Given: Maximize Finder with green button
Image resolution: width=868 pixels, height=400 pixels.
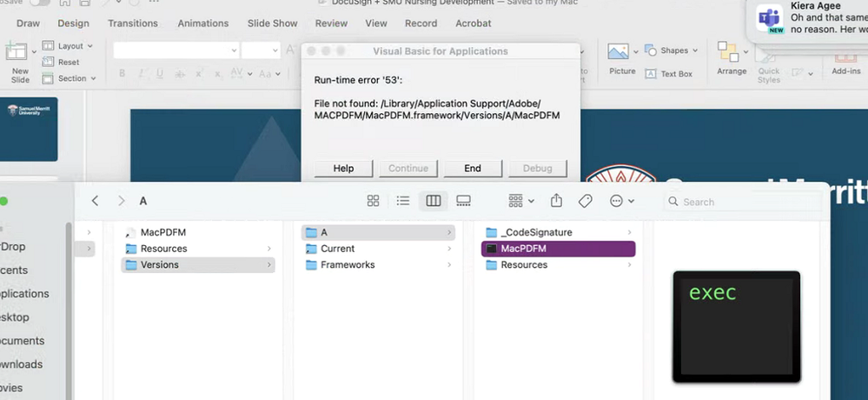Looking at the screenshot, I should 3,201.
